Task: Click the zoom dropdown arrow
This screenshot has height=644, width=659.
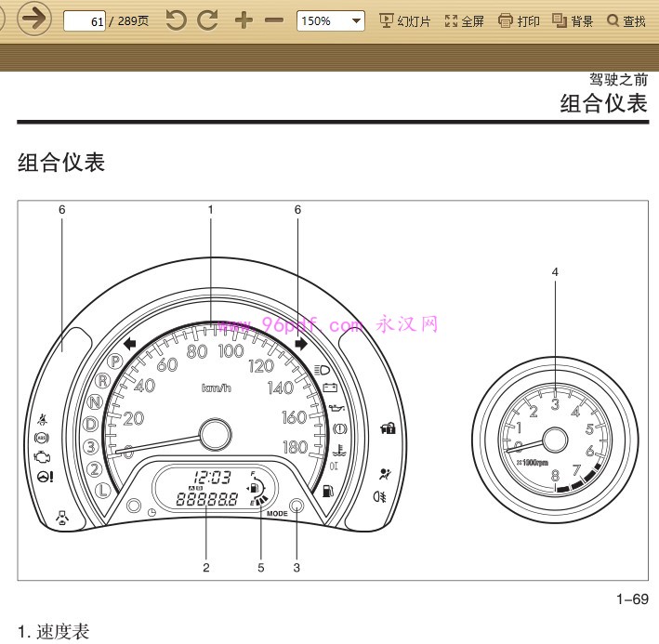Action: tap(356, 20)
